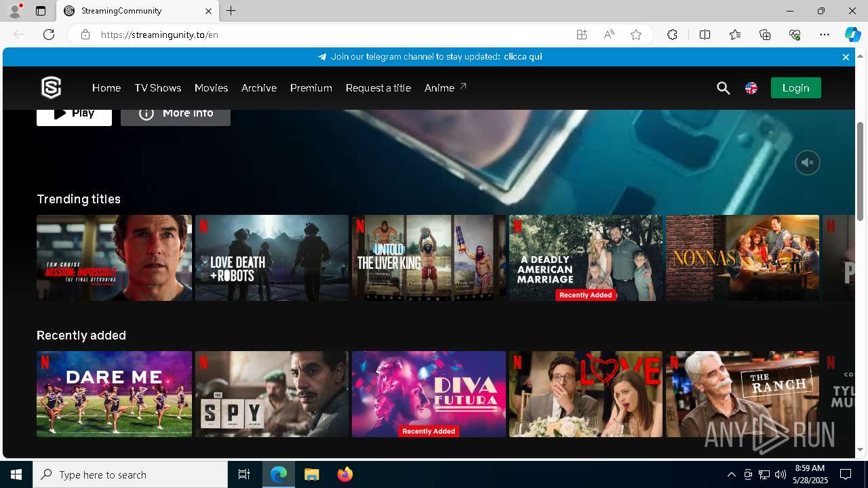Screen dimensions: 868x488
Task: Click the Recently added heading
Action: point(81,335)
